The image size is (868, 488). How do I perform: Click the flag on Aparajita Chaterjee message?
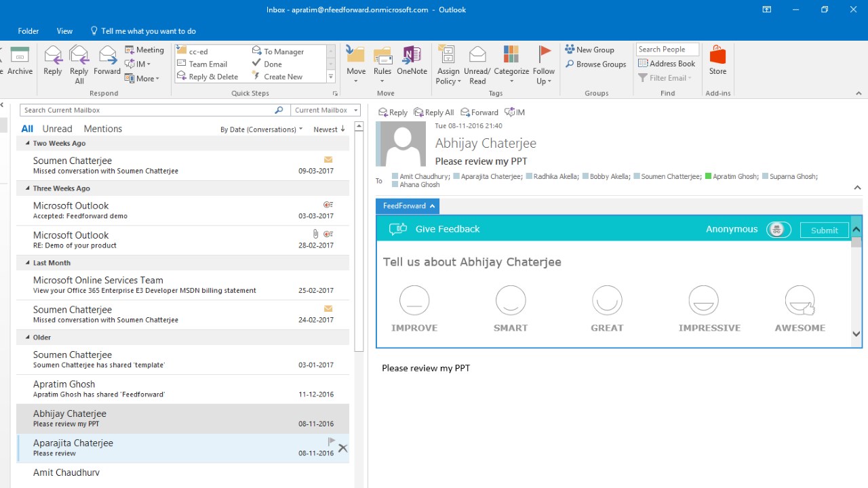tap(332, 442)
